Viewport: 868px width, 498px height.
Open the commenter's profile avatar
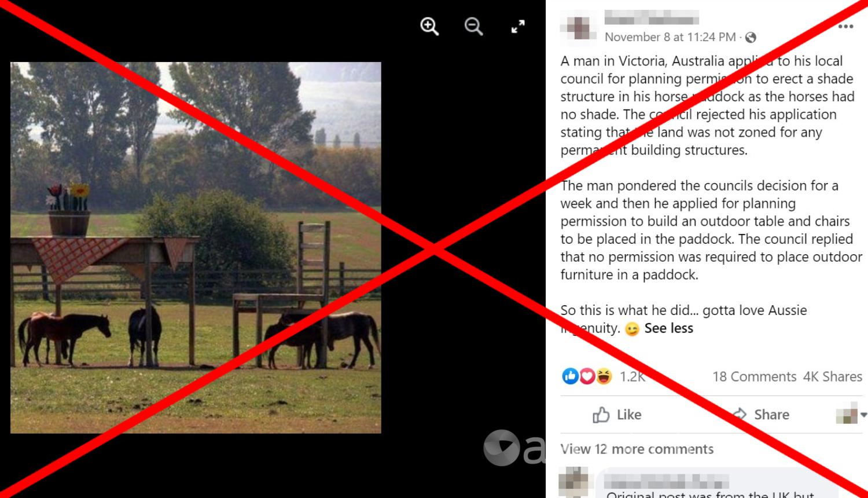pos(575,483)
